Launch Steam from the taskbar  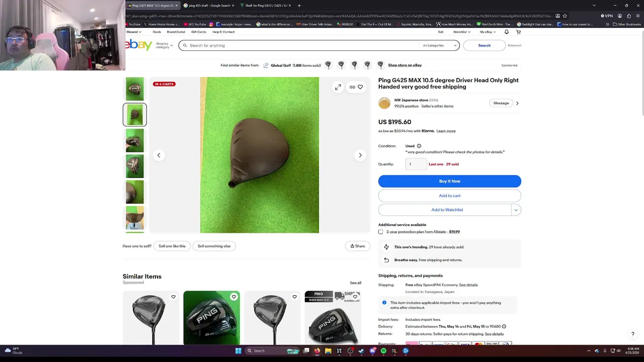click(x=361, y=350)
